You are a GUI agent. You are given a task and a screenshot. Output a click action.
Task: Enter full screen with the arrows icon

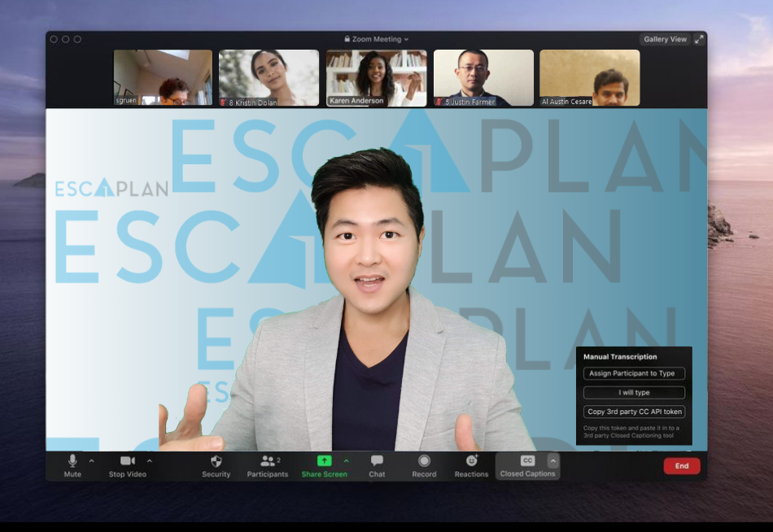(x=699, y=39)
